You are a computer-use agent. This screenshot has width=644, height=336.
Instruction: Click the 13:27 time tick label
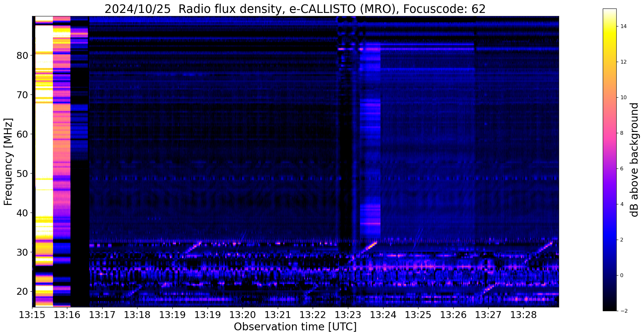[x=488, y=315]
